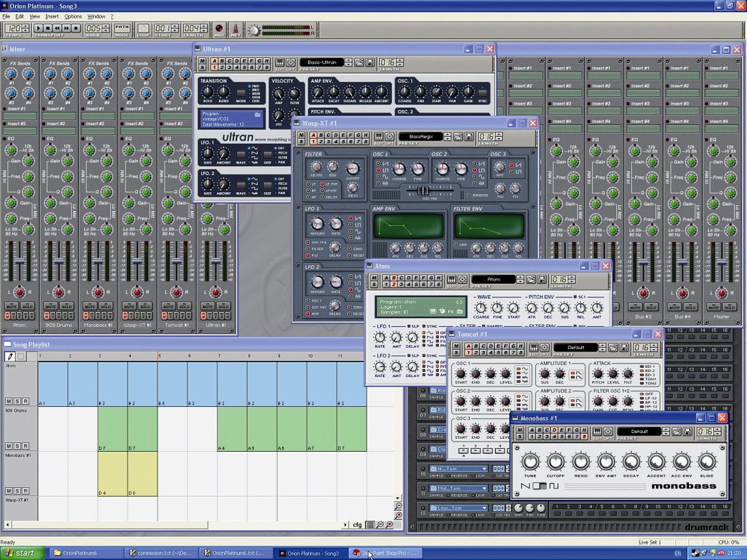Click horizontal zoom-out magnifier in Song Playlist
The width and height of the screenshot is (747, 560).
pyautogui.click(x=380, y=525)
